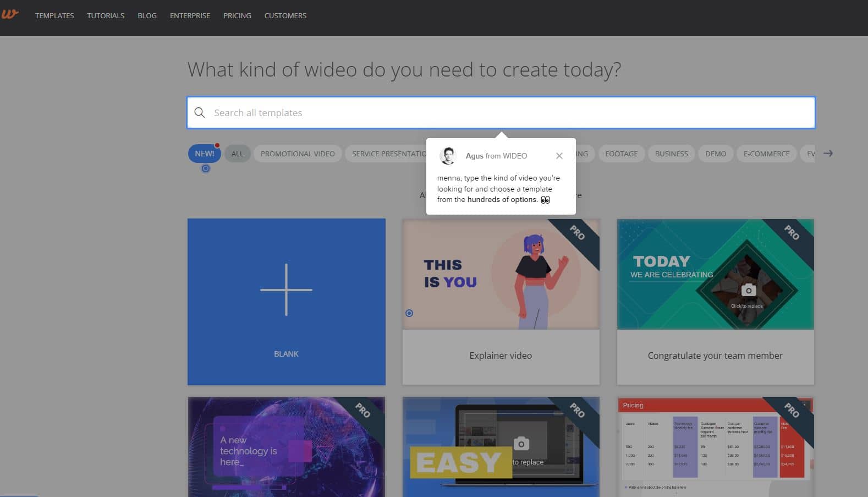Open the Pricing table template thumbnail
This screenshot has width=868, height=497.
[x=715, y=447]
